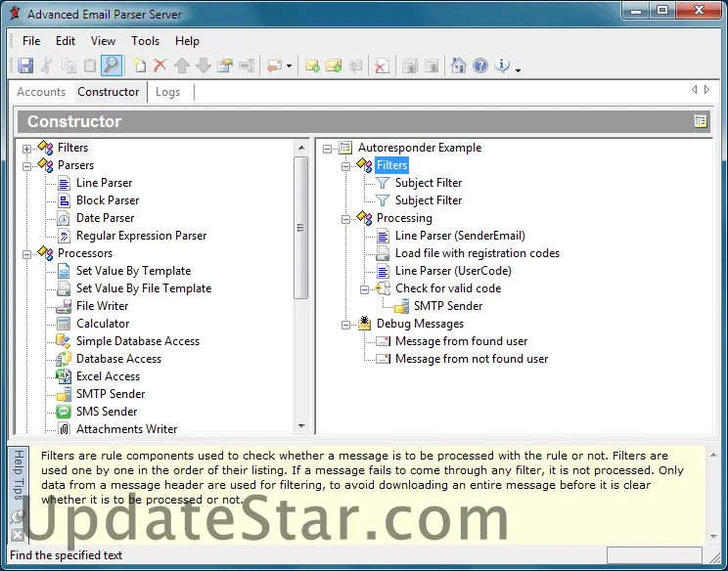Collapse the Parsers node
This screenshot has width=728, height=571.
[x=27, y=166]
